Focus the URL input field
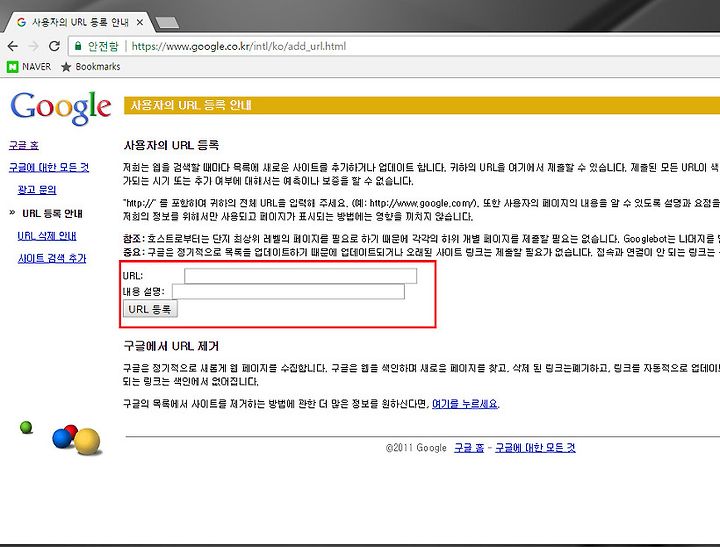 300,276
